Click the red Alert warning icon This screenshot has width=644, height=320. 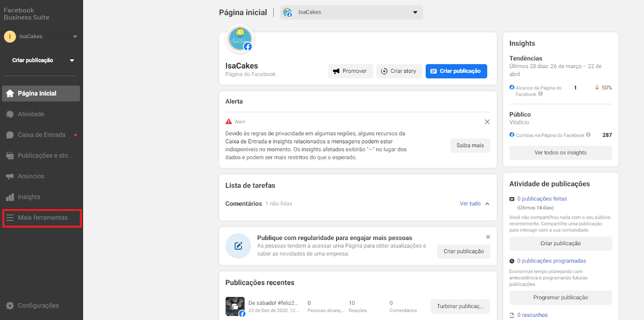pos(229,122)
